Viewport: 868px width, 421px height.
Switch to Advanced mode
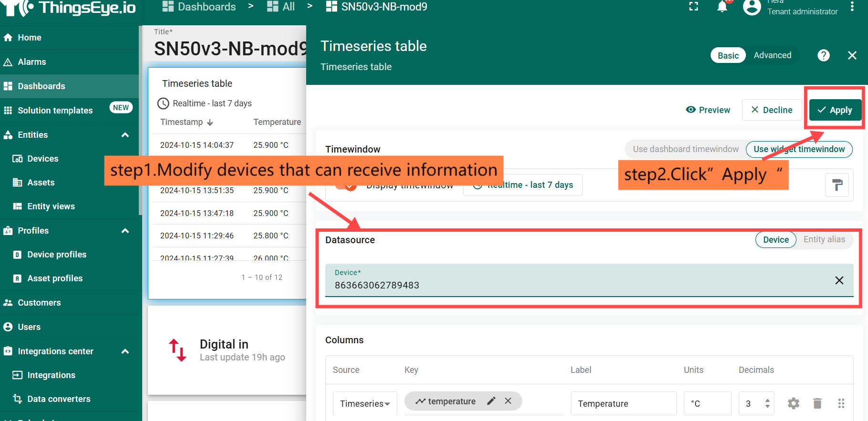tap(772, 55)
